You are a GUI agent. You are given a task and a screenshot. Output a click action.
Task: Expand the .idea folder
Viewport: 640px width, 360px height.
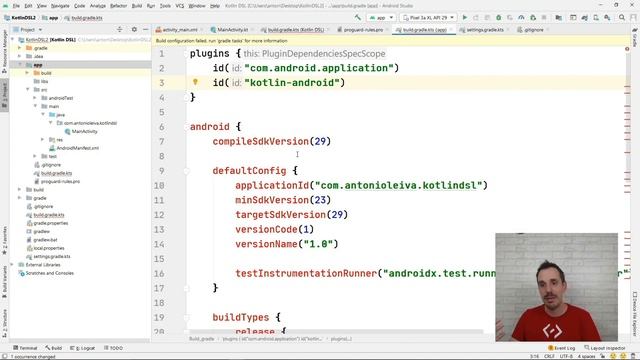pos(19,56)
